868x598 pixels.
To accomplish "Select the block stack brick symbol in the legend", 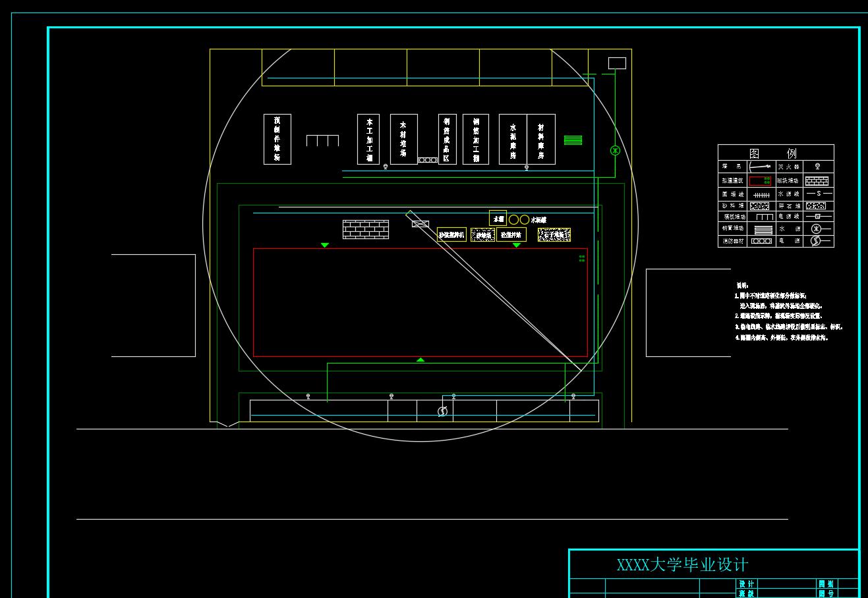I will (817, 180).
